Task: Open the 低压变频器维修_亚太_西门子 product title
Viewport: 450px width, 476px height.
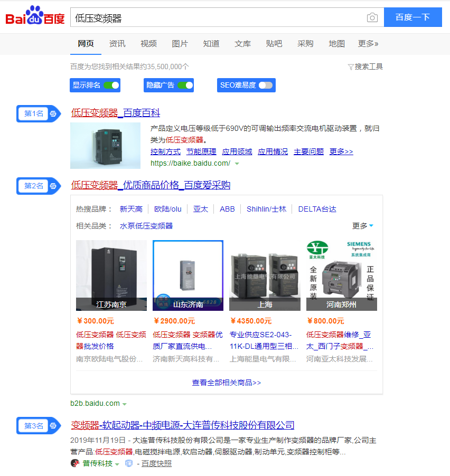Action: tap(340, 340)
